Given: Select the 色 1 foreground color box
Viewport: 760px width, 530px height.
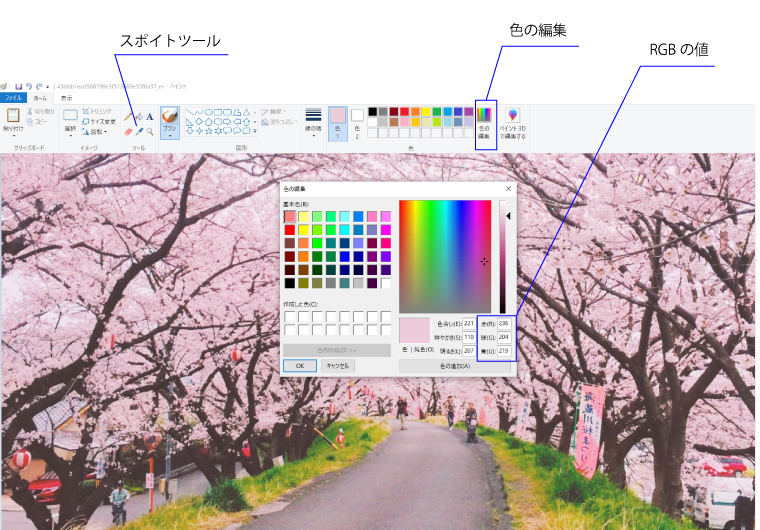Looking at the screenshot, I should (x=338, y=124).
